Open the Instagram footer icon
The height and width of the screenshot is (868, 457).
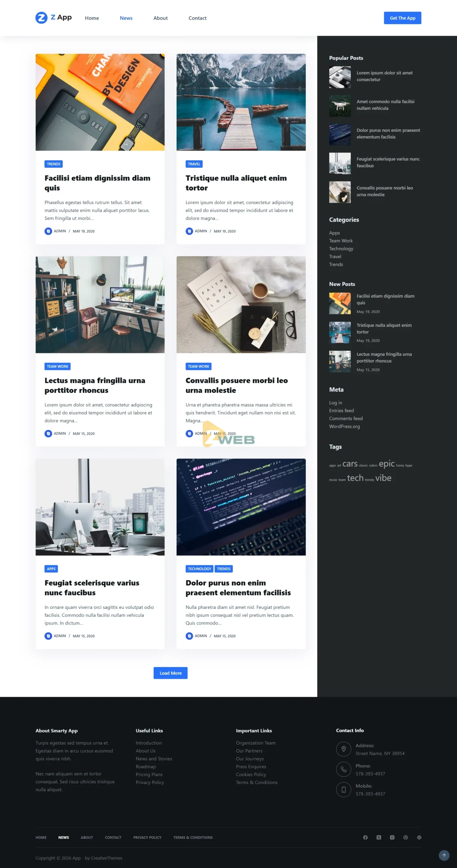(x=392, y=837)
